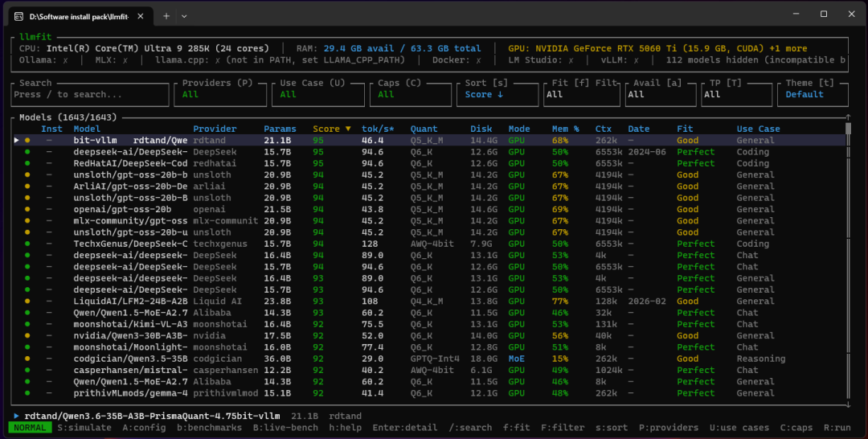Image resolution: width=868 pixels, height=439 pixels.
Task: Click the yellow status dot for LiquidAI/LFM2-24B-A2B
Action: (27, 302)
